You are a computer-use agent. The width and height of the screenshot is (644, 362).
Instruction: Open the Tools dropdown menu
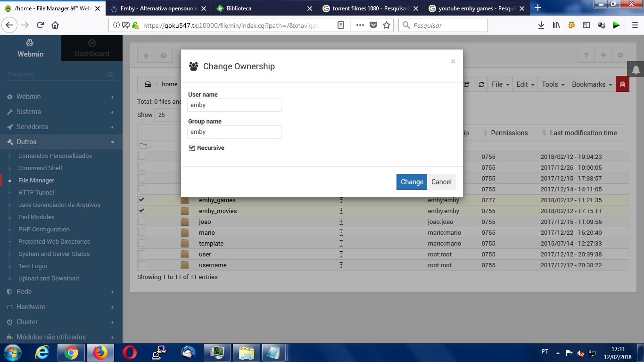click(553, 84)
